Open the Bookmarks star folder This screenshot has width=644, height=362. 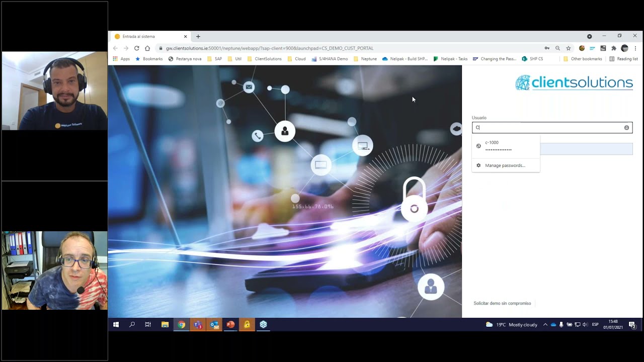tap(149, 59)
